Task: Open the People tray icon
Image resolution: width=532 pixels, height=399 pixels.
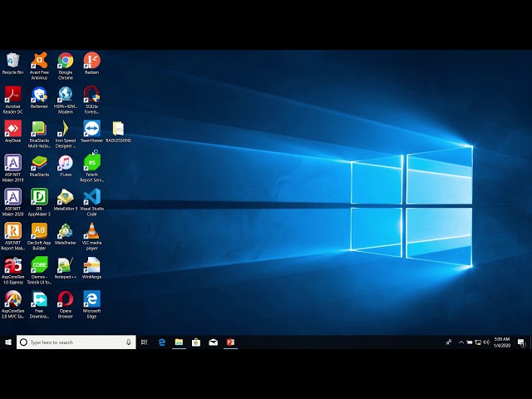Action: click(x=449, y=342)
